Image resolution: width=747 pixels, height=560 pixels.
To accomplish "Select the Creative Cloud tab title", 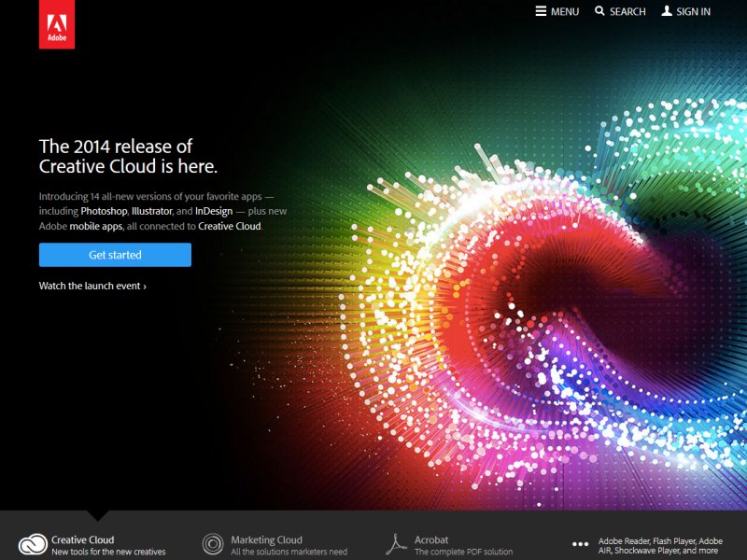I will coord(83,540).
